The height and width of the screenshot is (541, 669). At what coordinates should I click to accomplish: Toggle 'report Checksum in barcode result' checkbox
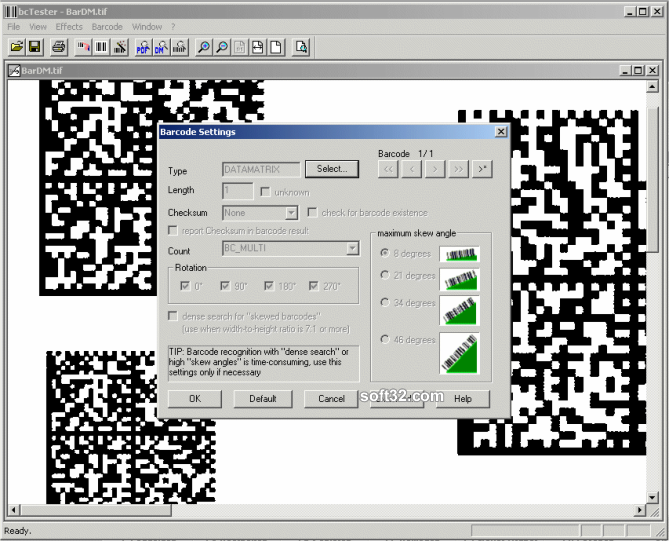tap(173, 230)
